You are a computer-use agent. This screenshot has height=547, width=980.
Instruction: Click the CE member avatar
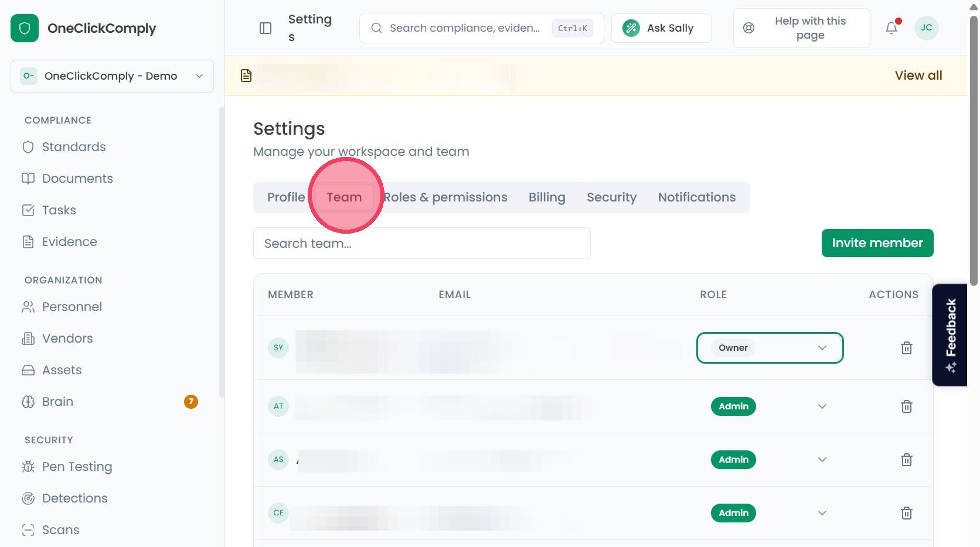[278, 513]
